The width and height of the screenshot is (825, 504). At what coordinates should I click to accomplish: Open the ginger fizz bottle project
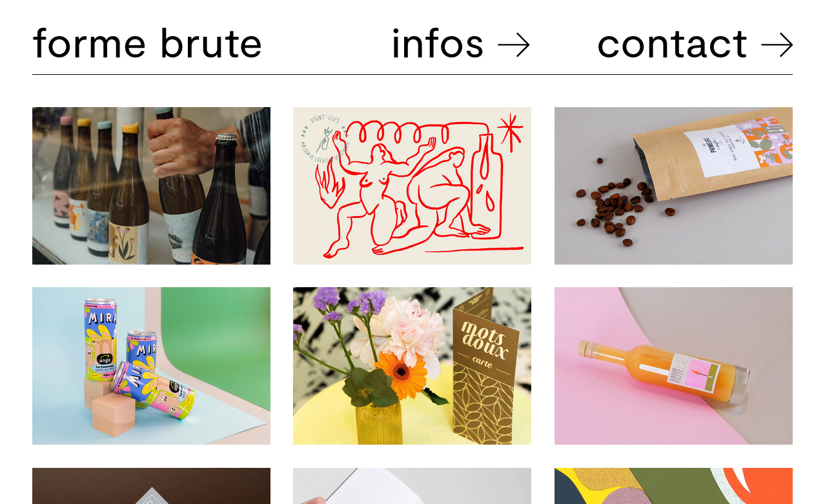pos(673,366)
